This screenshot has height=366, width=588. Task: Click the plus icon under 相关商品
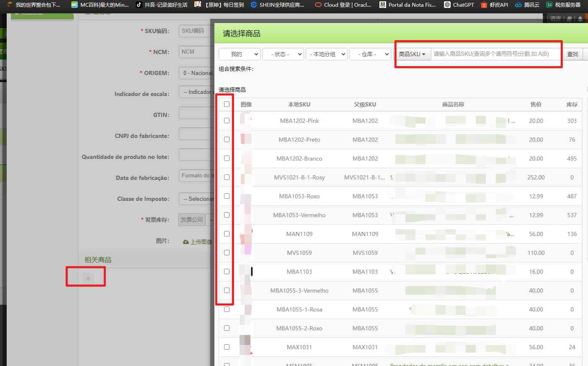coord(88,278)
